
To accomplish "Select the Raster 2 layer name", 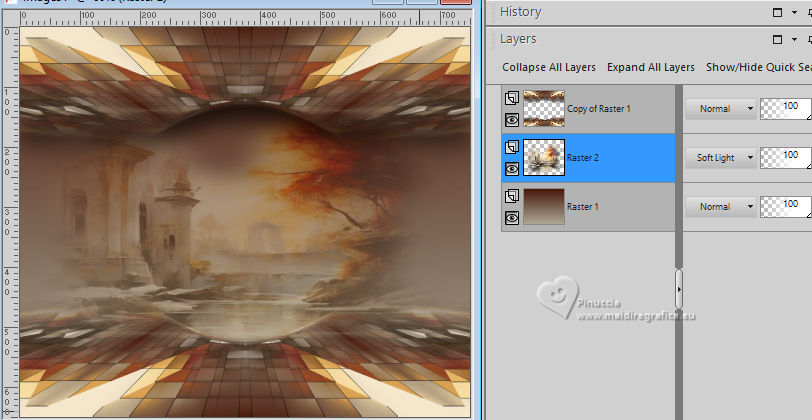I will point(583,157).
